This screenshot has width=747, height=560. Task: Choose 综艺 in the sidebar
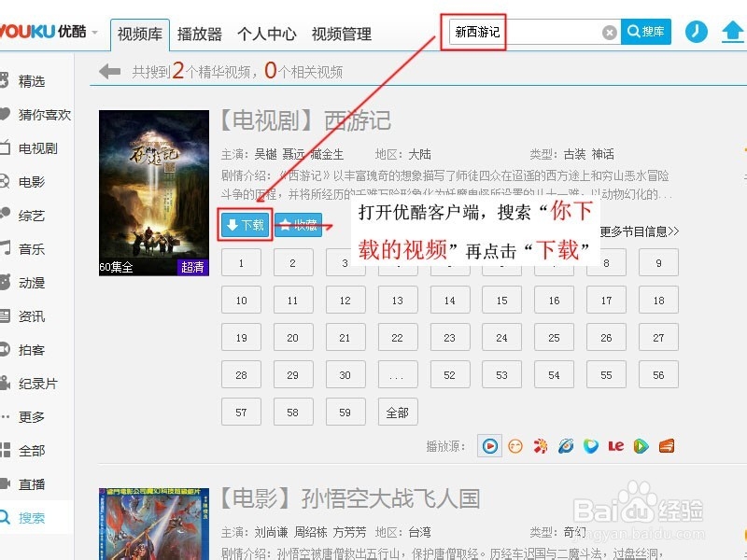coord(32,216)
